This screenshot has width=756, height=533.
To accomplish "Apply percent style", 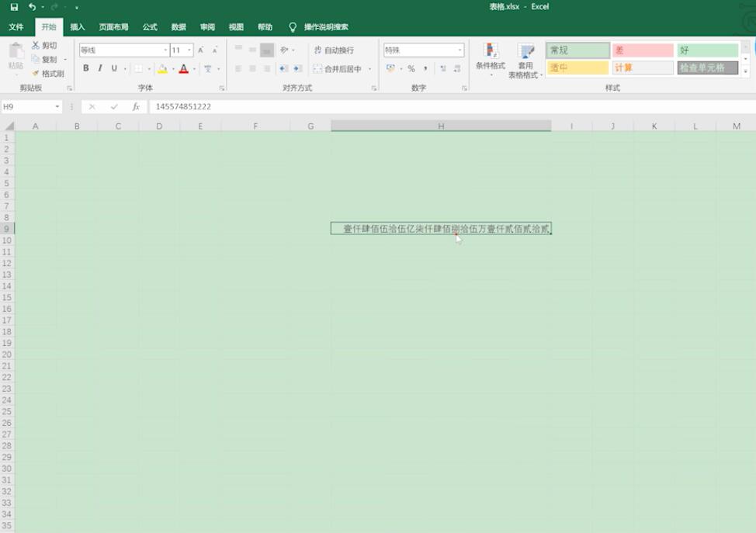I will [411, 69].
